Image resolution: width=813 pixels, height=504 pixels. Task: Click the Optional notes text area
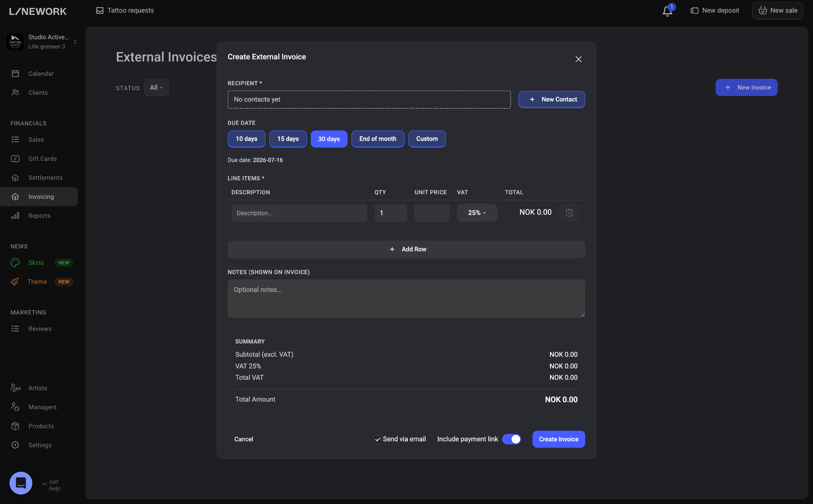[406, 299]
